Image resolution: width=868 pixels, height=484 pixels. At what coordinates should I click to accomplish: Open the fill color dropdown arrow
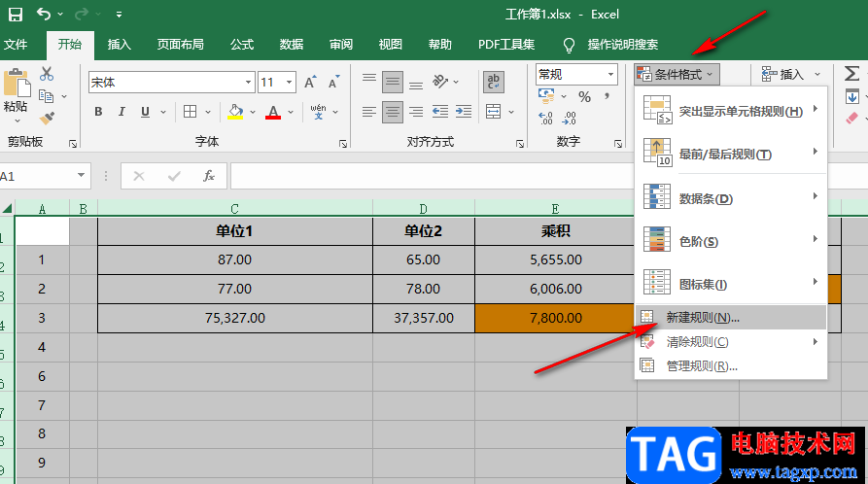pos(253,112)
